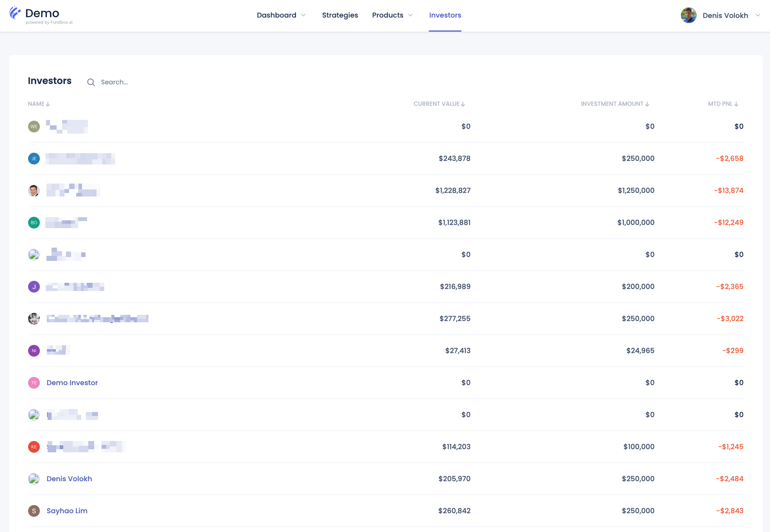Click the Demo logo icon

(15, 13)
